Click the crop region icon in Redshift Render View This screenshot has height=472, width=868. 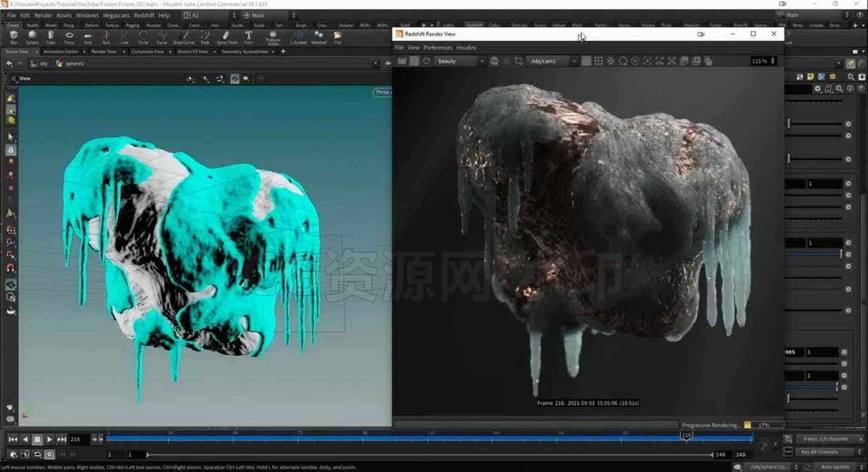pos(518,61)
